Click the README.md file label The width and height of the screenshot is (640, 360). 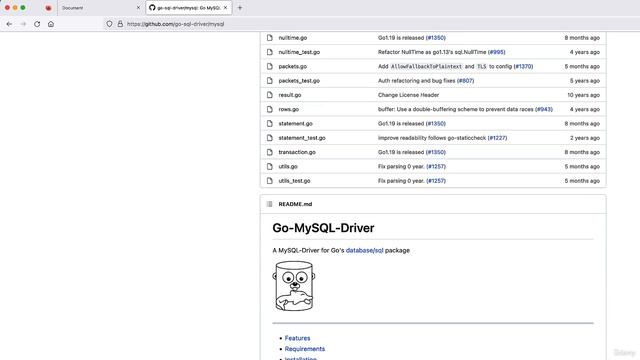point(295,204)
